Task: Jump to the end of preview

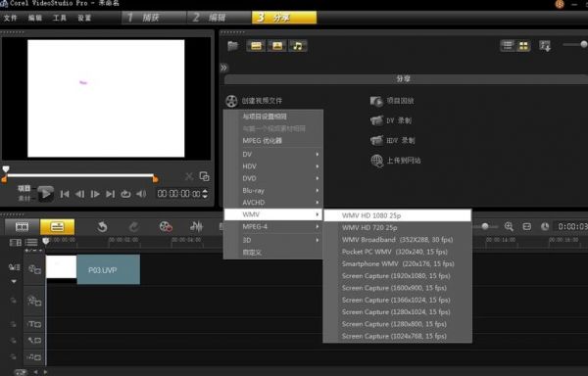Action: pyautogui.click(x=110, y=194)
